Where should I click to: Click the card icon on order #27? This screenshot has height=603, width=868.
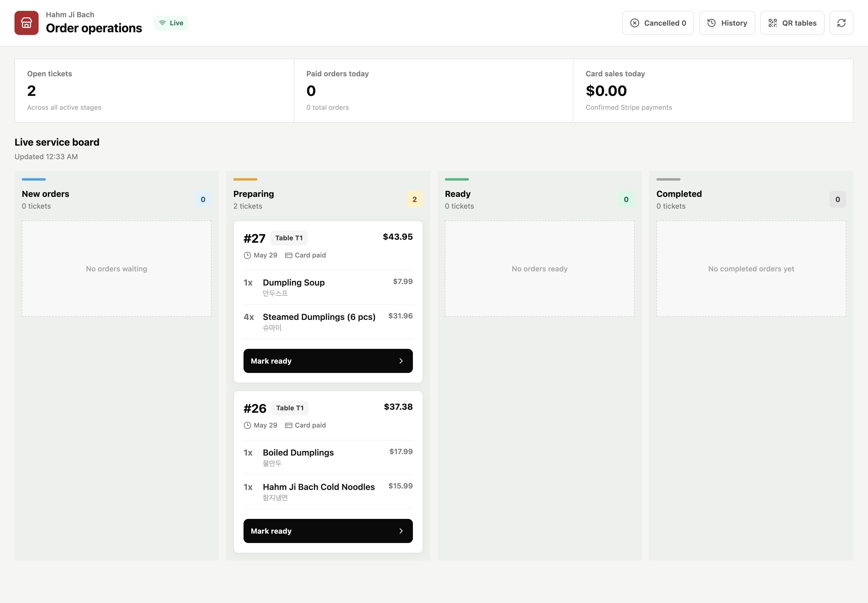(288, 255)
